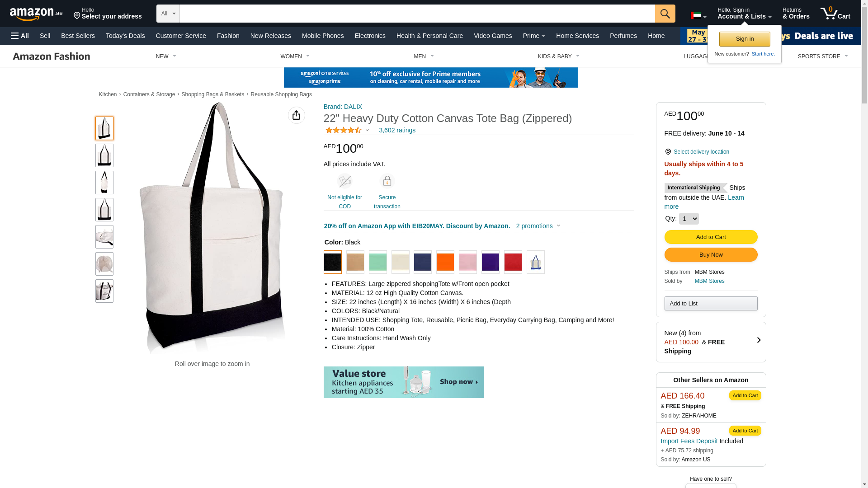Open the WOMEN fashion menu
Image resolution: width=868 pixels, height=488 pixels.
coord(295,56)
